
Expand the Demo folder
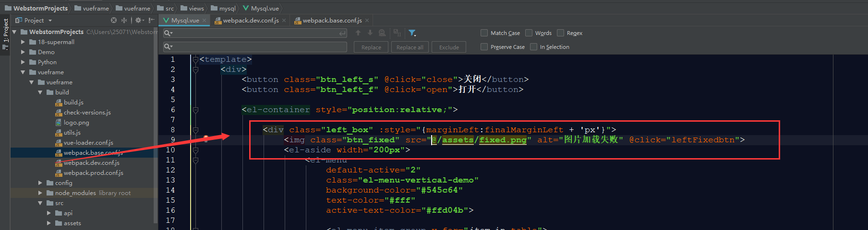pos(23,52)
